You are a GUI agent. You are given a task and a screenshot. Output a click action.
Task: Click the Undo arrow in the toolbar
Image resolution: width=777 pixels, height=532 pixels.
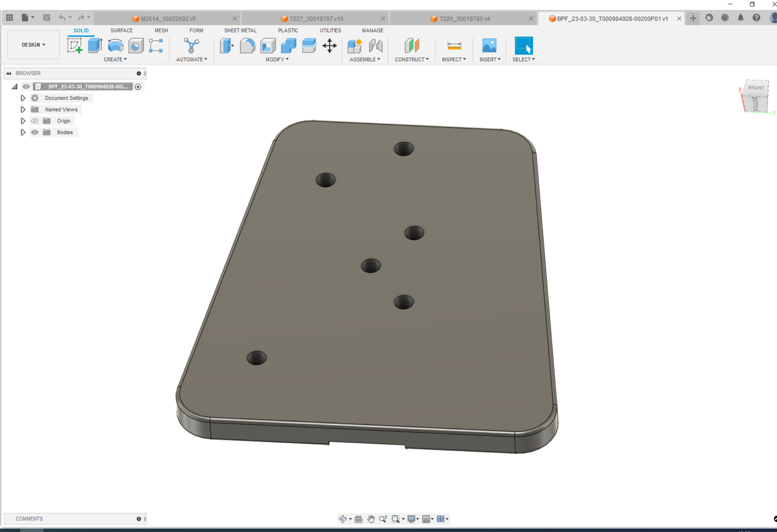pos(62,18)
